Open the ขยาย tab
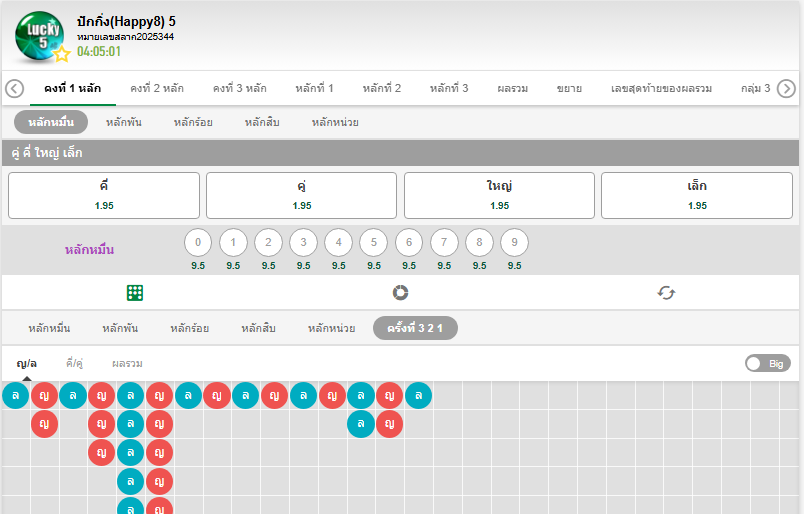Viewport: 804px width, 514px height. point(569,88)
